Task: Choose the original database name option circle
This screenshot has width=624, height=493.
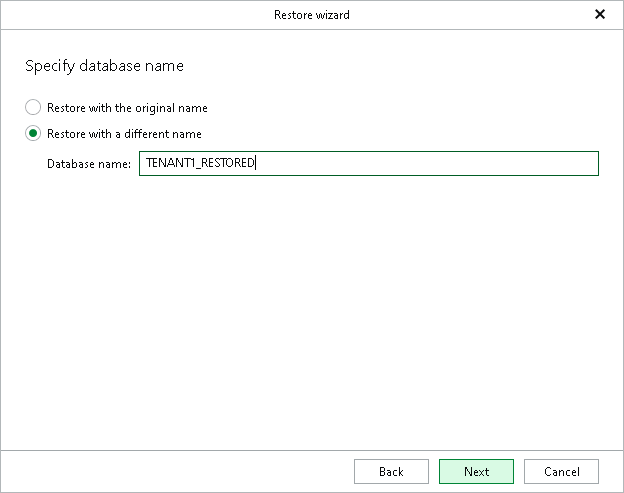Action: pyautogui.click(x=33, y=107)
